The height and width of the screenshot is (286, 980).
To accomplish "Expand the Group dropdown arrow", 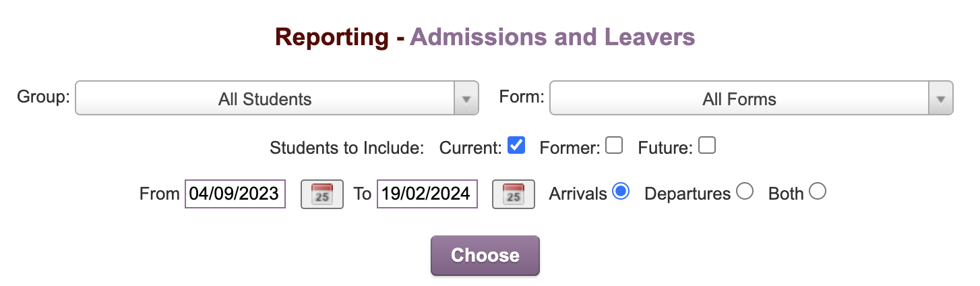I will [466, 98].
